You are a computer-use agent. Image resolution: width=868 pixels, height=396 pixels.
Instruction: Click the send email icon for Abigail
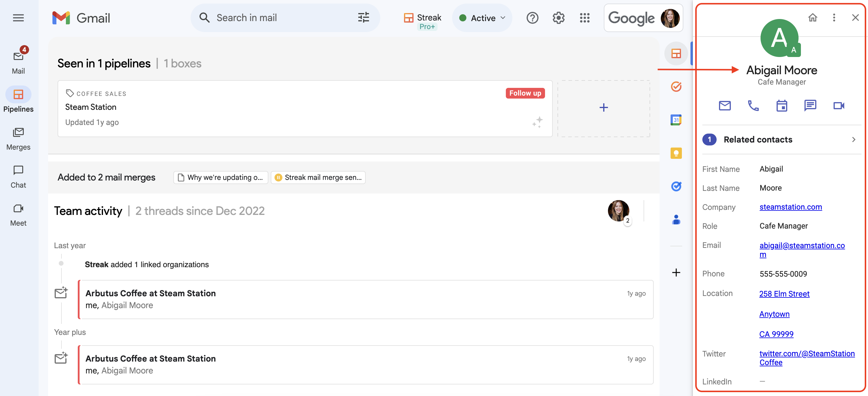(724, 106)
